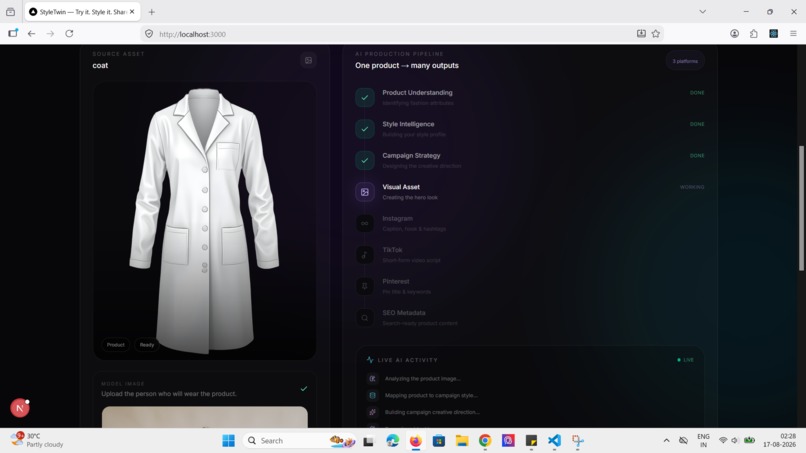
Task: Open a new browser tab
Action: point(151,12)
